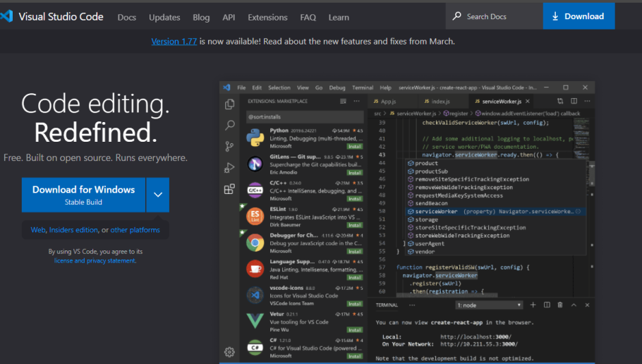
Task: Select userAgent suggestion in the autocomplete list
Action: [495, 243]
